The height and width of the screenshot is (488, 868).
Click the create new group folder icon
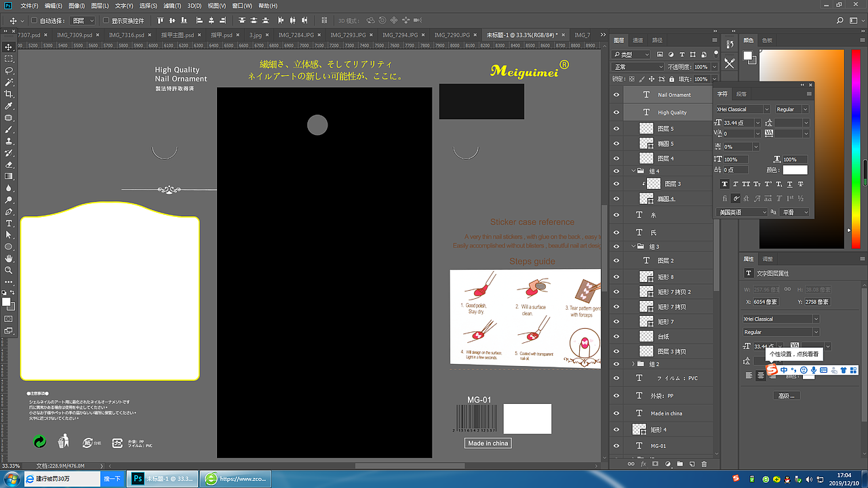[679, 464]
